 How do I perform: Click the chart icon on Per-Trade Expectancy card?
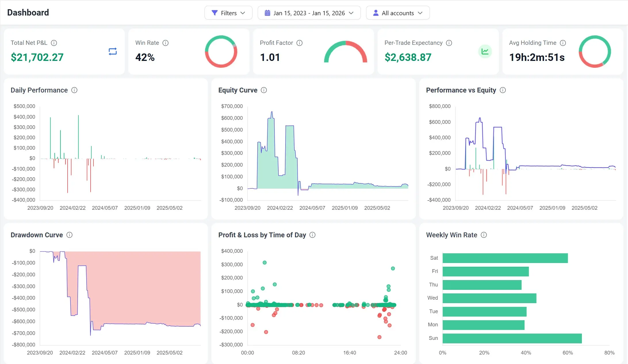(485, 51)
